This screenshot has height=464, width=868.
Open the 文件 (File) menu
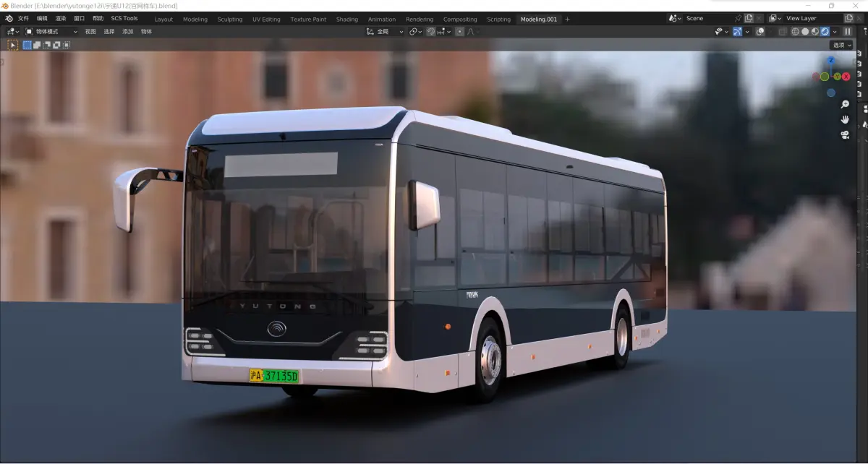pos(24,19)
